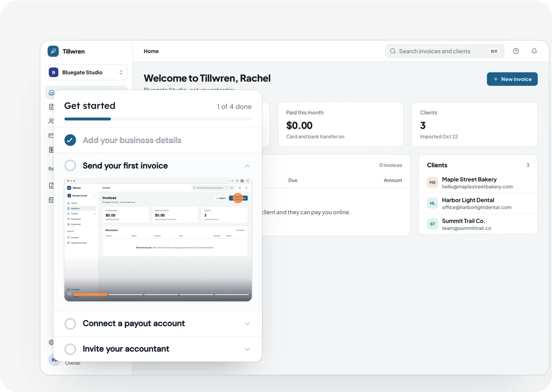
Task: Click the orange demo progress segment
Action: pyautogui.click(x=90, y=294)
